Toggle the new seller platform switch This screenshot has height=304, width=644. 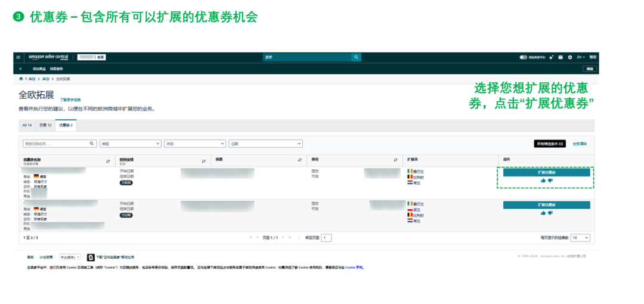[524, 57]
